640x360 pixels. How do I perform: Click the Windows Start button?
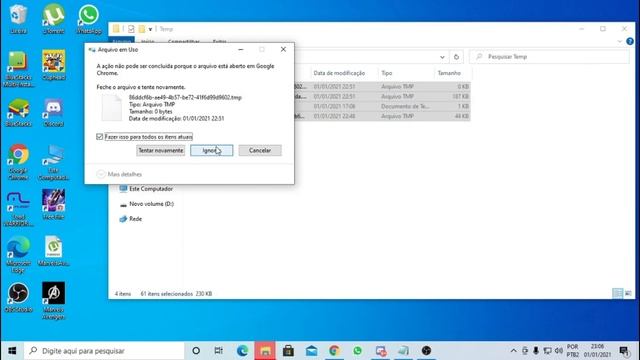pyautogui.click(x=12, y=351)
